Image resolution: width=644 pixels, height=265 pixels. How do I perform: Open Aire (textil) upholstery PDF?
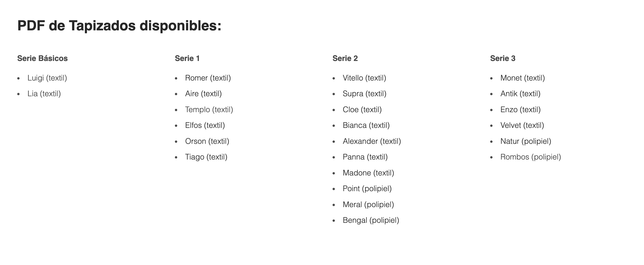click(203, 94)
